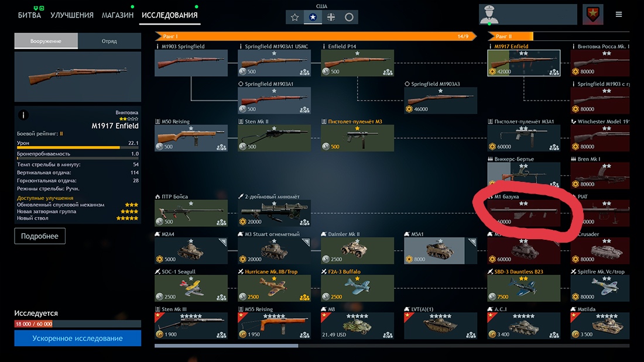Image resolution: width=644 pixels, height=362 pixels.
Task: Click the Ускоренное исследование button
Action: pyautogui.click(x=78, y=338)
